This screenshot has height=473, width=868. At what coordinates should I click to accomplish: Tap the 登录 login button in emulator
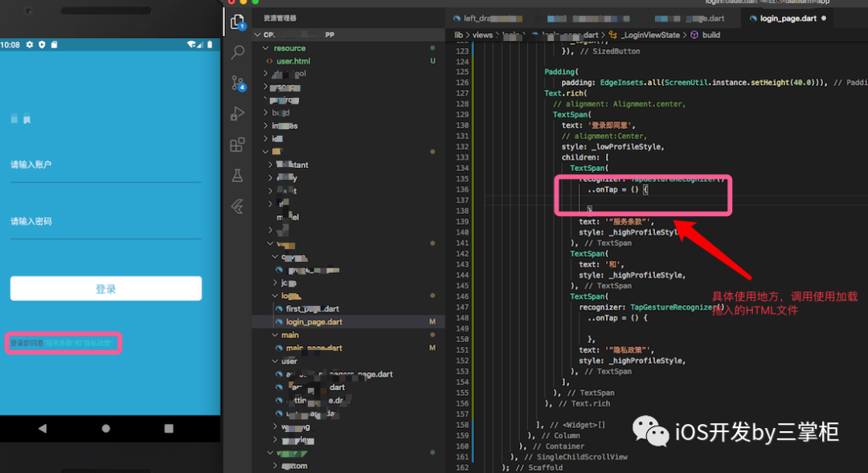tap(106, 289)
